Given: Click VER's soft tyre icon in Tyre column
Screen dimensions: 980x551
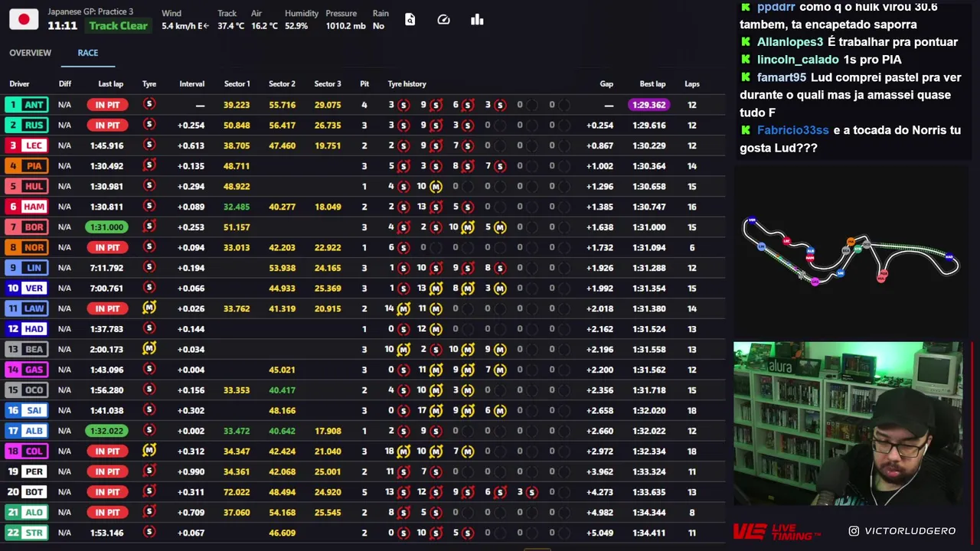Looking at the screenshot, I should pyautogui.click(x=149, y=288).
